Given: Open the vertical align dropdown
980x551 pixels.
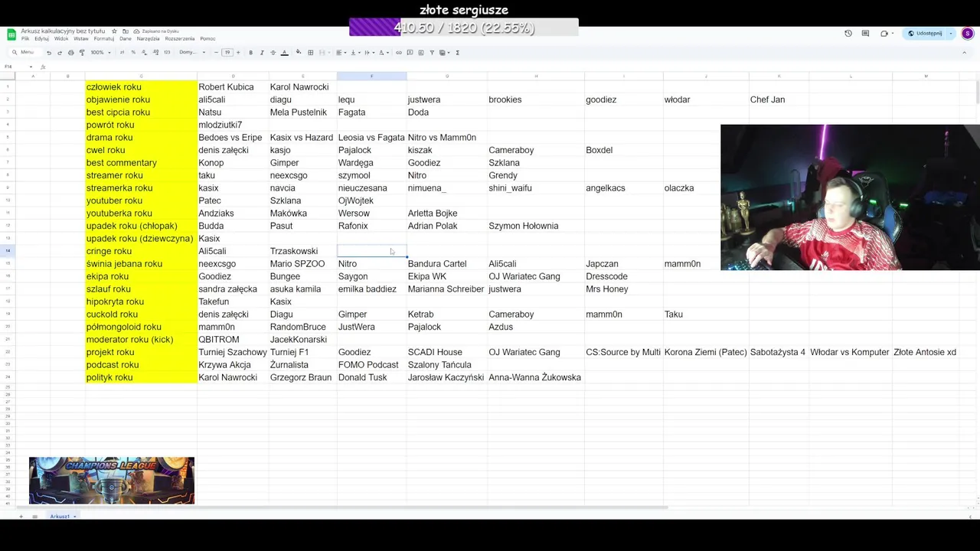Looking at the screenshot, I should 354,52.
